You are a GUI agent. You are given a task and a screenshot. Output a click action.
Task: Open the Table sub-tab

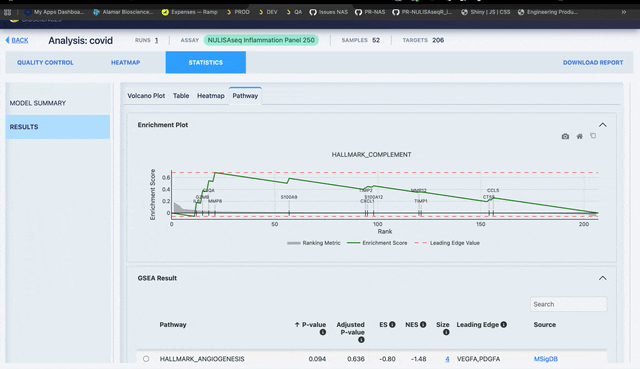(181, 96)
